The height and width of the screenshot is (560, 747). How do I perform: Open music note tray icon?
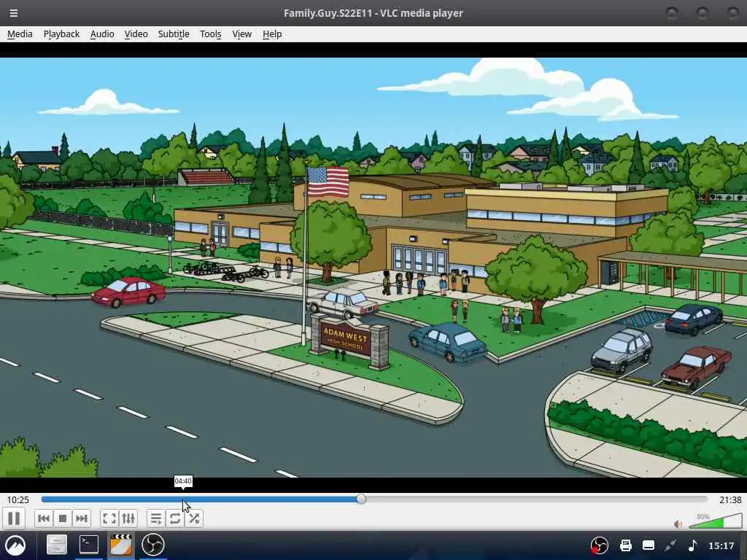click(x=693, y=545)
